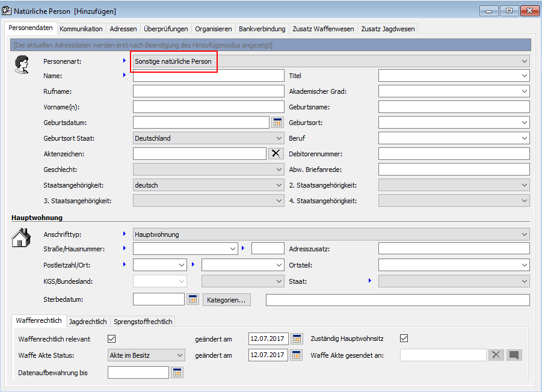This screenshot has height=392, width=542.
Task: Click the Kategorien... button
Action: (227, 299)
